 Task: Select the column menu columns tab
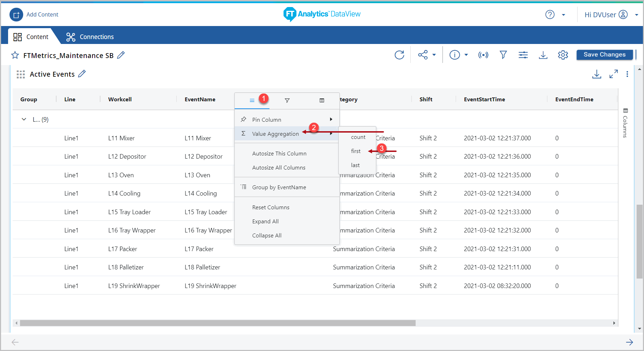coord(322,101)
